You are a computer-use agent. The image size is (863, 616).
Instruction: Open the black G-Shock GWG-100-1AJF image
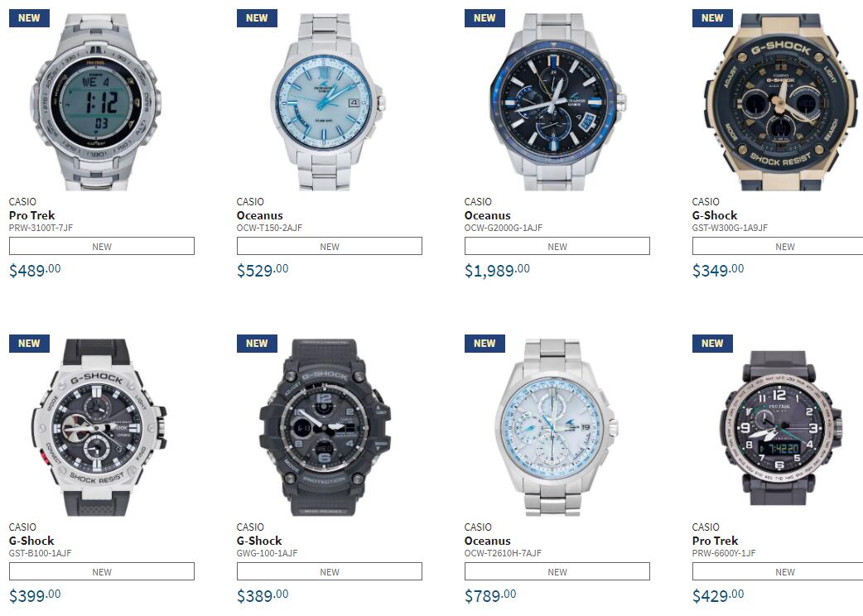point(325,427)
